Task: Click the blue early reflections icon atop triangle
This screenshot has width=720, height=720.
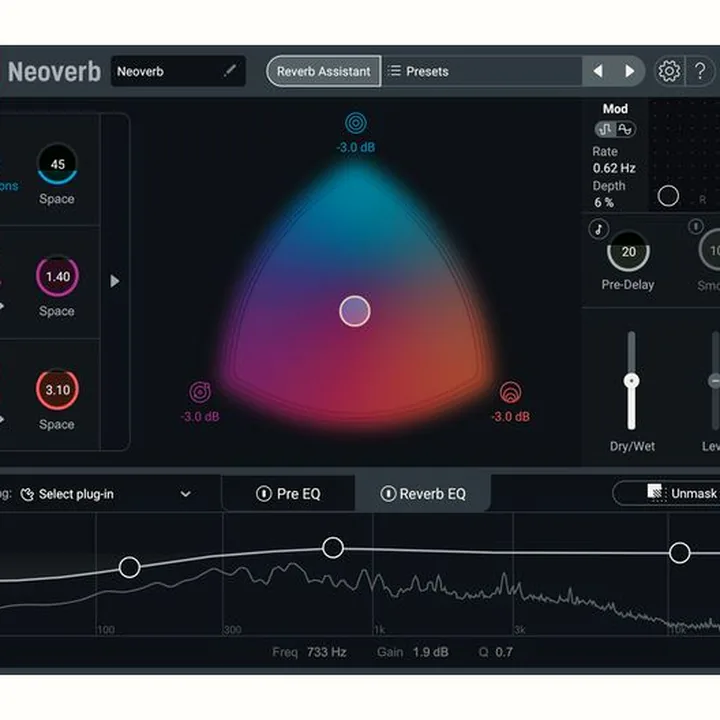Action: 356,123
